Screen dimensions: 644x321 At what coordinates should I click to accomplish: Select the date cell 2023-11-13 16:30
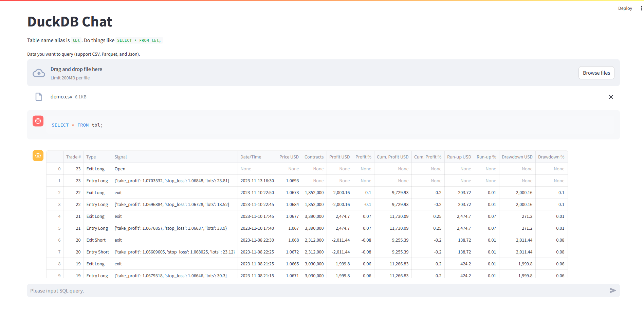point(257,181)
